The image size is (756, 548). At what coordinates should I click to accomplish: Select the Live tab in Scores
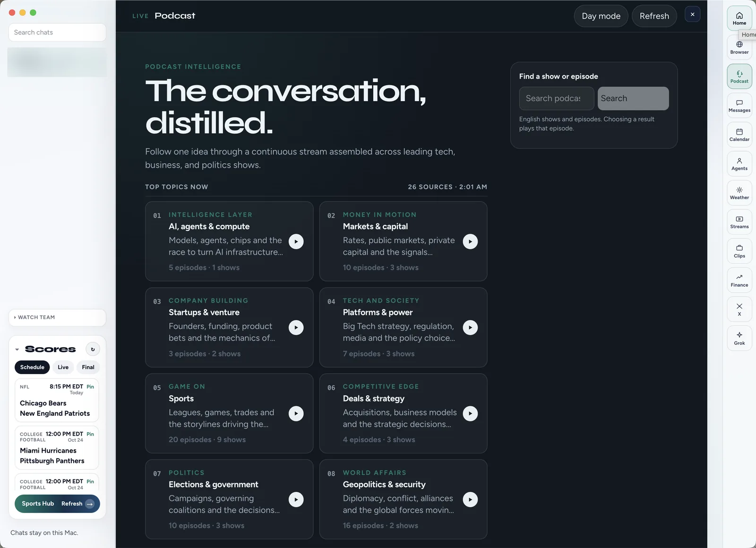point(63,367)
